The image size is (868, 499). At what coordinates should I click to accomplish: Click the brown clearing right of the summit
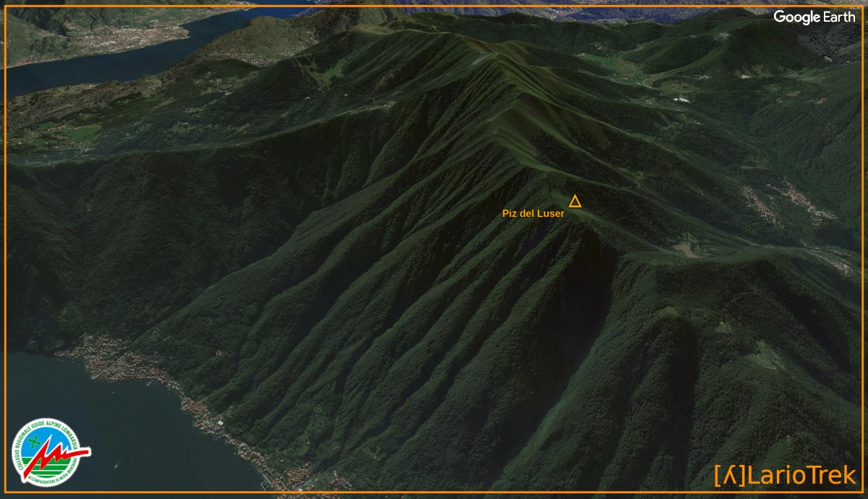click(684, 250)
